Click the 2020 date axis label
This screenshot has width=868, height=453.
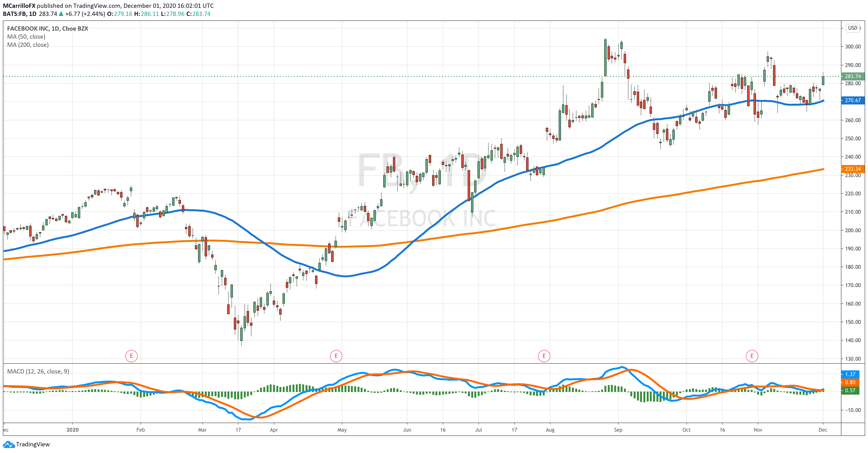pyautogui.click(x=72, y=430)
